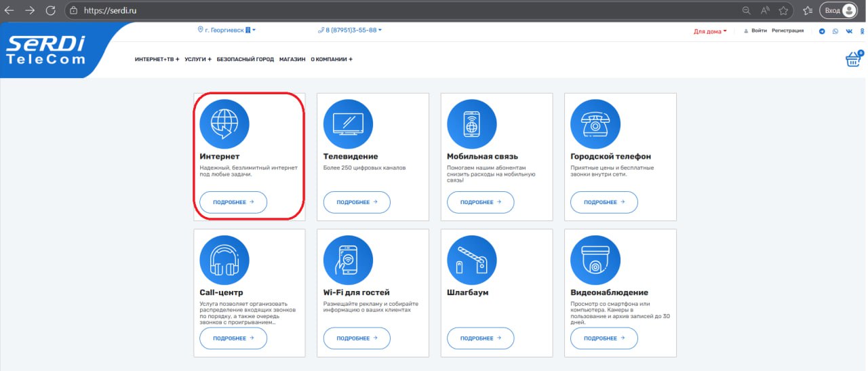Expand the phone number dropdown
The width and height of the screenshot is (868, 371).
(349, 31)
